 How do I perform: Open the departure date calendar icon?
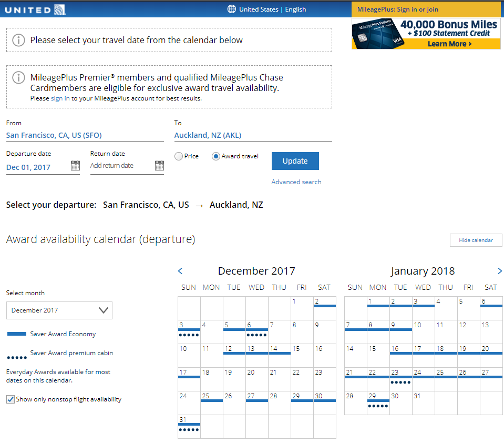[x=75, y=165]
